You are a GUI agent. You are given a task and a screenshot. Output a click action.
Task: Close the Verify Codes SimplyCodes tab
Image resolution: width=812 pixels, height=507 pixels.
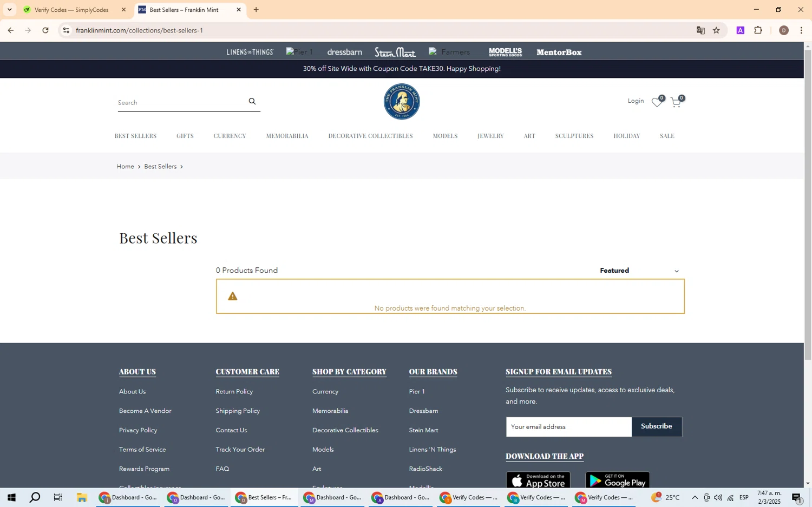(123, 10)
